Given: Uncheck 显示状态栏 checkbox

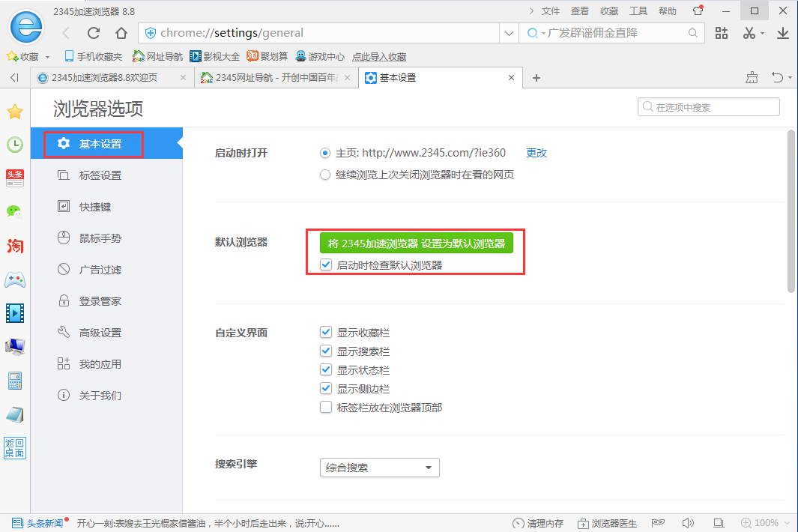Looking at the screenshot, I should 326,369.
